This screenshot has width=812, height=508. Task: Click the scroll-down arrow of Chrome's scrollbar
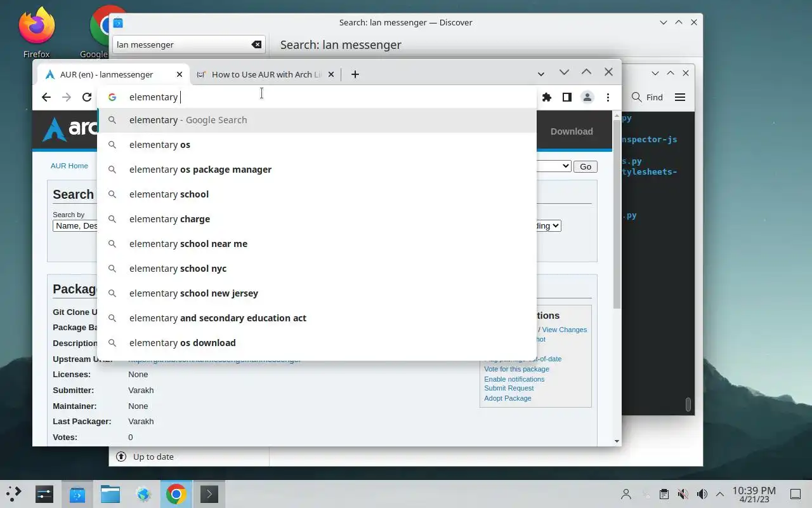point(617,441)
